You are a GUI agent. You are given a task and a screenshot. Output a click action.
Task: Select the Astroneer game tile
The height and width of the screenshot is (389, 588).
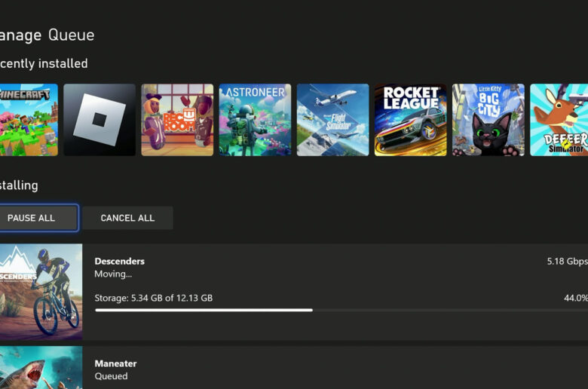tap(255, 120)
